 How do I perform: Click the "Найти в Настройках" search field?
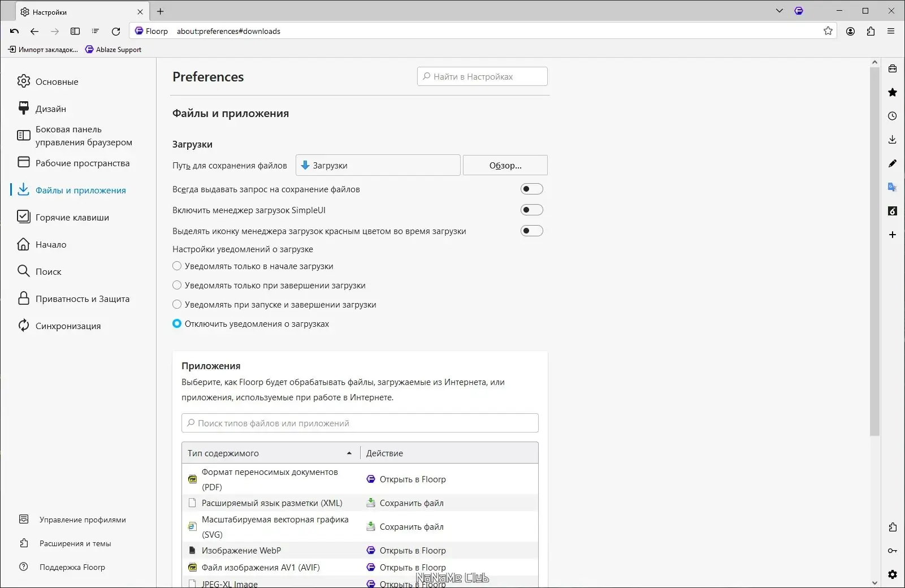482,76
